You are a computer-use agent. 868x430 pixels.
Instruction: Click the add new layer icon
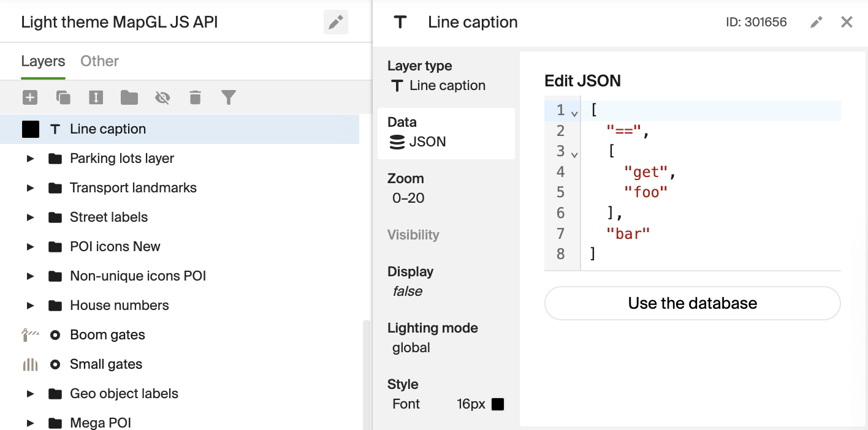[30, 97]
